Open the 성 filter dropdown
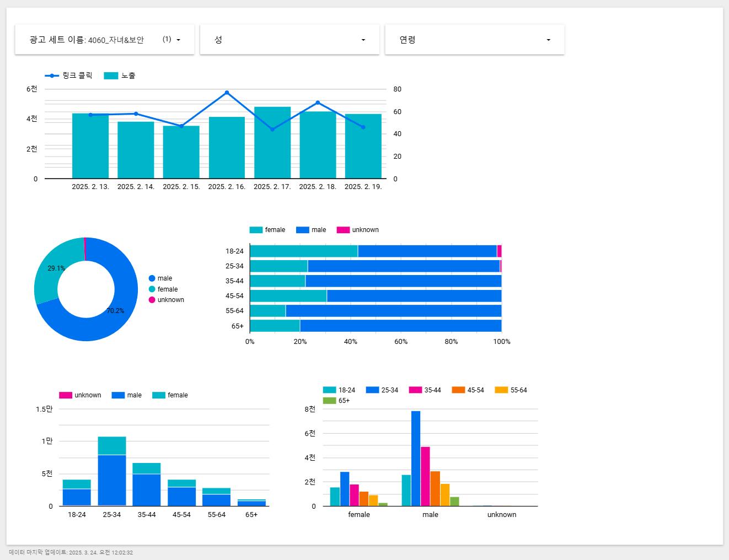This screenshot has height=560, width=729. pos(290,40)
